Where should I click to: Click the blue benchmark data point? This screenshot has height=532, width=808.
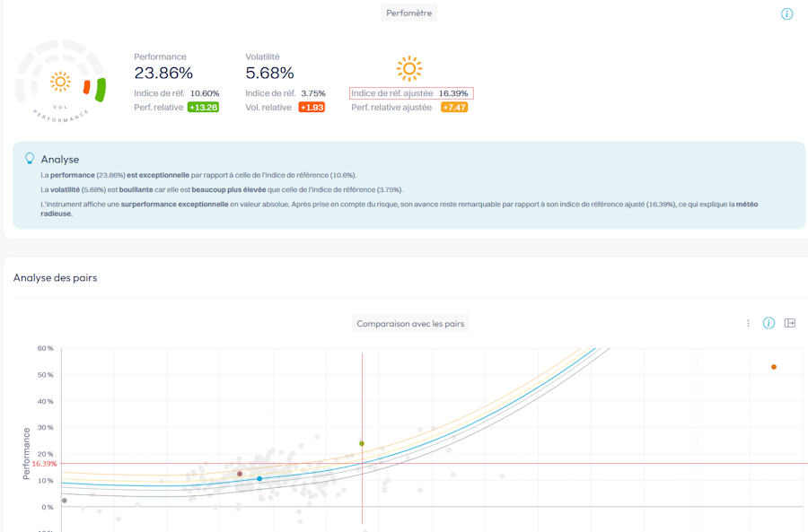[x=259, y=478]
